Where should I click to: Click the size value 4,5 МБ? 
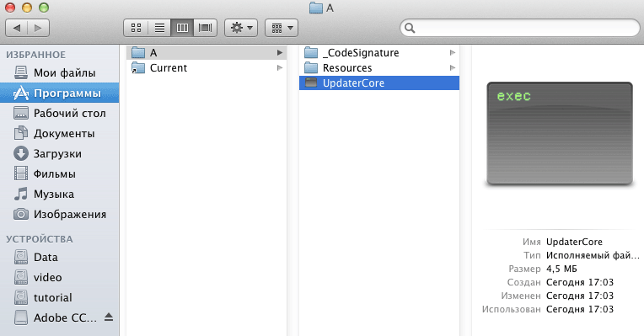coord(561,269)
